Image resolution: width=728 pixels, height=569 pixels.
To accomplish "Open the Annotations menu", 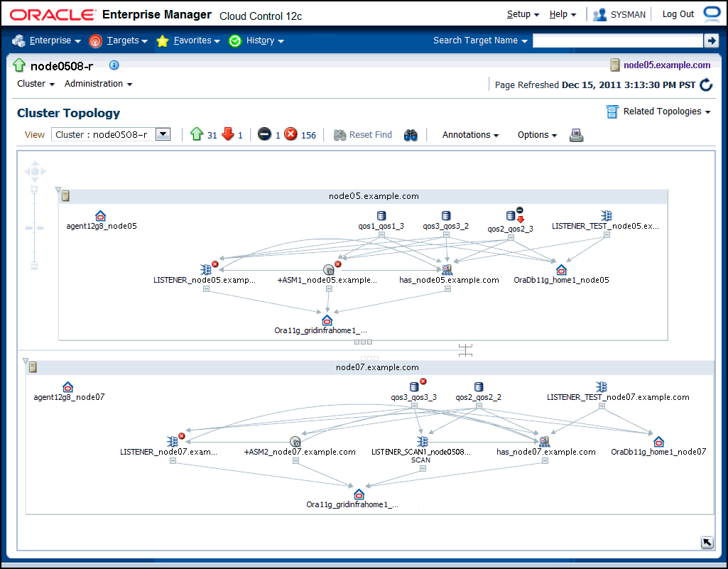I will click(x=470, y=135).
